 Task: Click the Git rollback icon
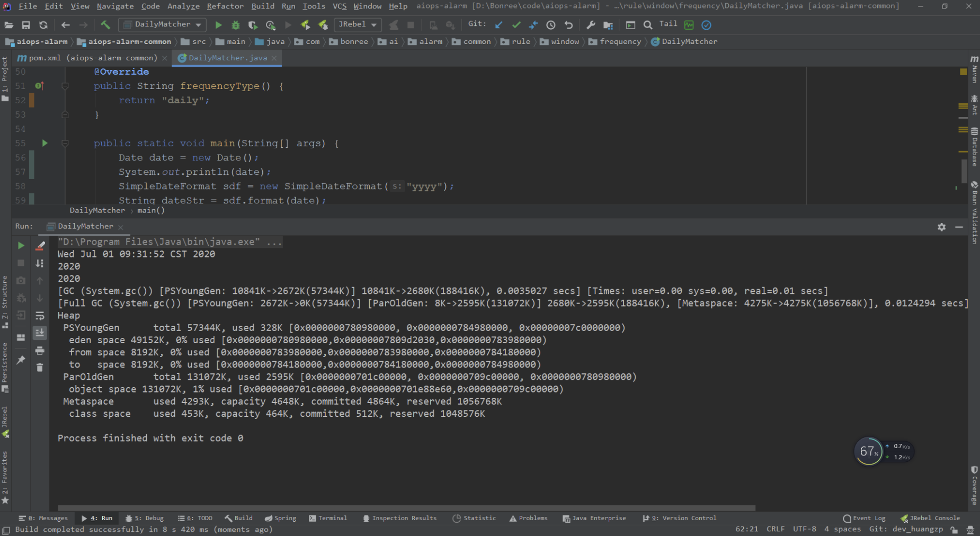pos(568,25)
